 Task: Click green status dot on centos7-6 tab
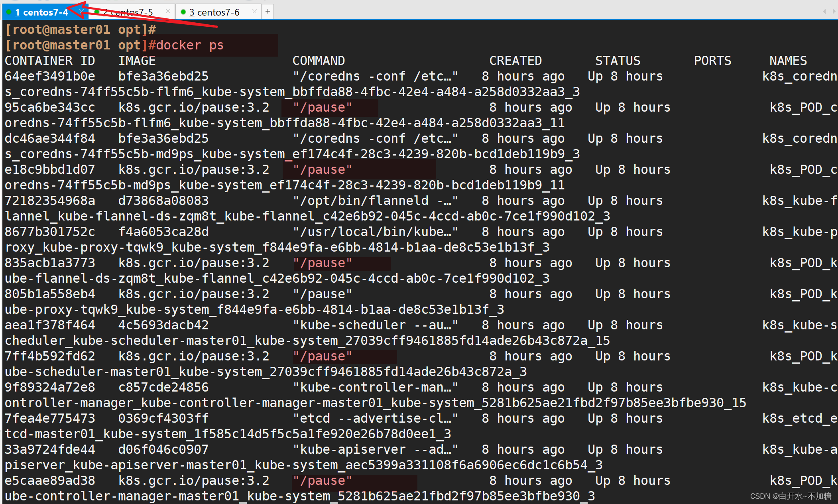[183, 12]
